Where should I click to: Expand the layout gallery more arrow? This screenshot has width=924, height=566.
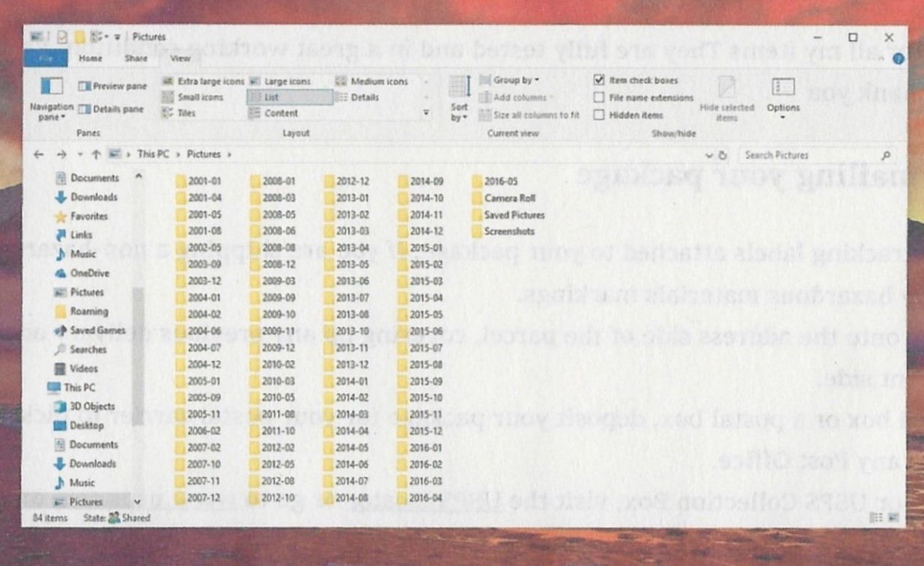426,113
